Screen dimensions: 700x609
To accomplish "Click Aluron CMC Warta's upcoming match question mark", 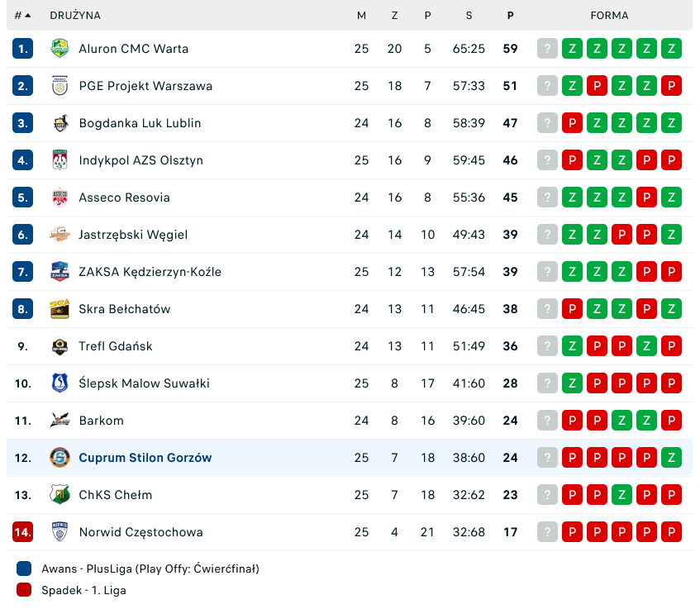I will coord(547,49).
